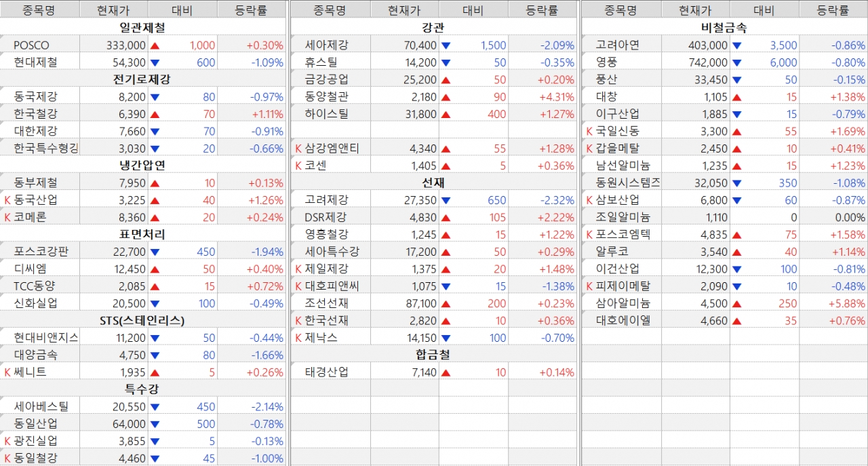This screenshot has width=868, height=466.
Task: Select the TCC동양 stock name
Action: click(35, 286)
